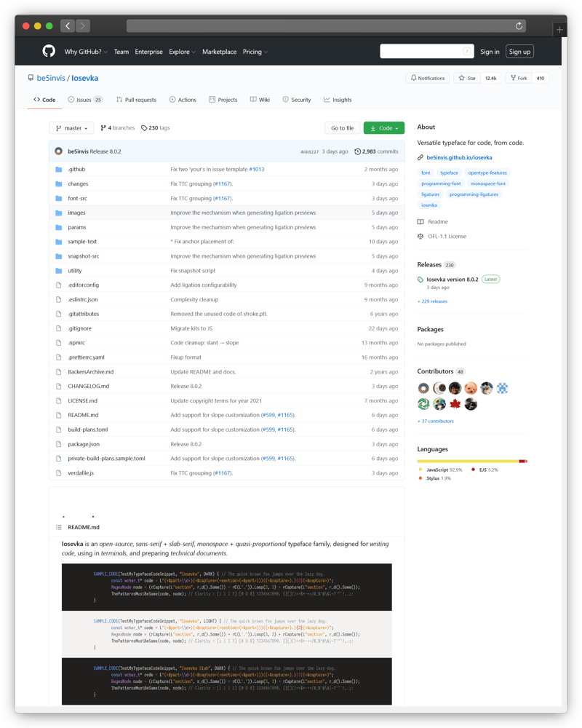Open the + 37 contributors link
The width and height of the screenshot is (582, 728).
tap(435, 421)
